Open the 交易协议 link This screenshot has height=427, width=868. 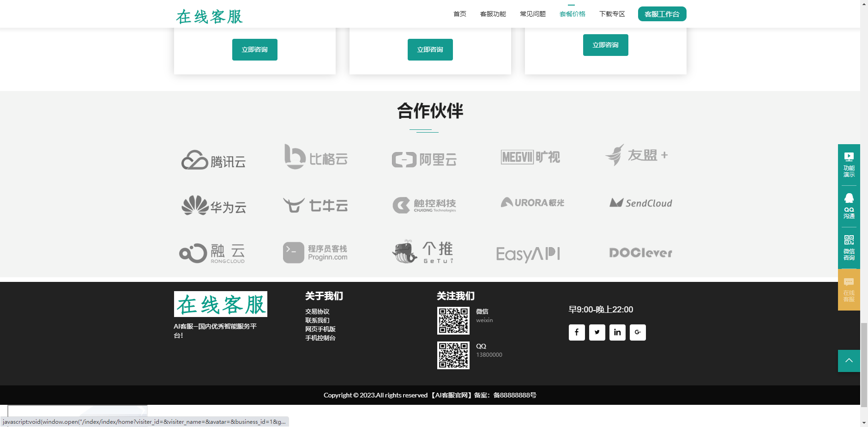[x=317, y=311]
